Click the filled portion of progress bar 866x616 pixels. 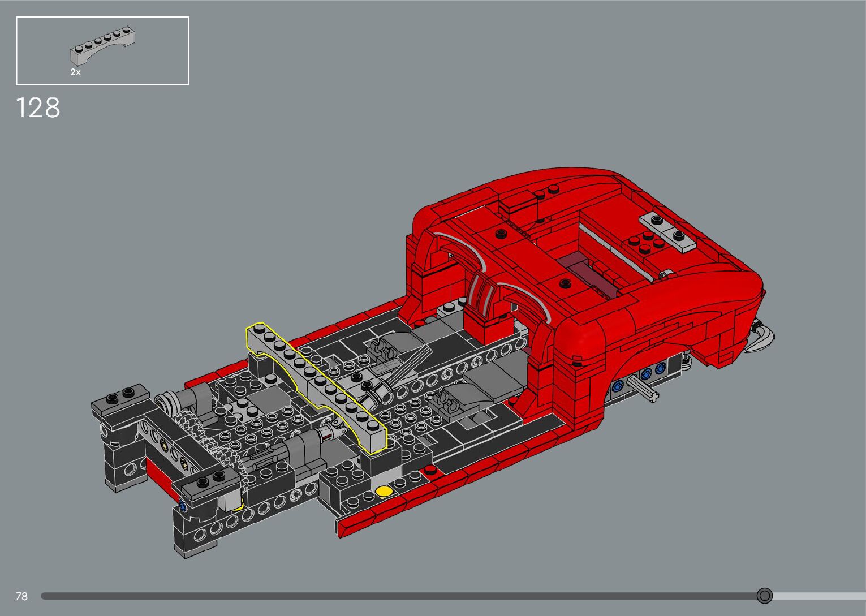click(x=396, y=596)
